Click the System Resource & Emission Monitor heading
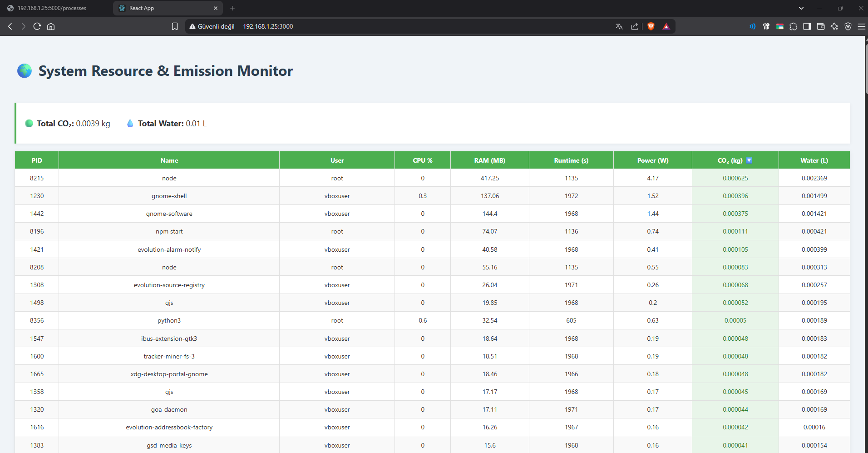868x453 pixels. pos(166,71)
